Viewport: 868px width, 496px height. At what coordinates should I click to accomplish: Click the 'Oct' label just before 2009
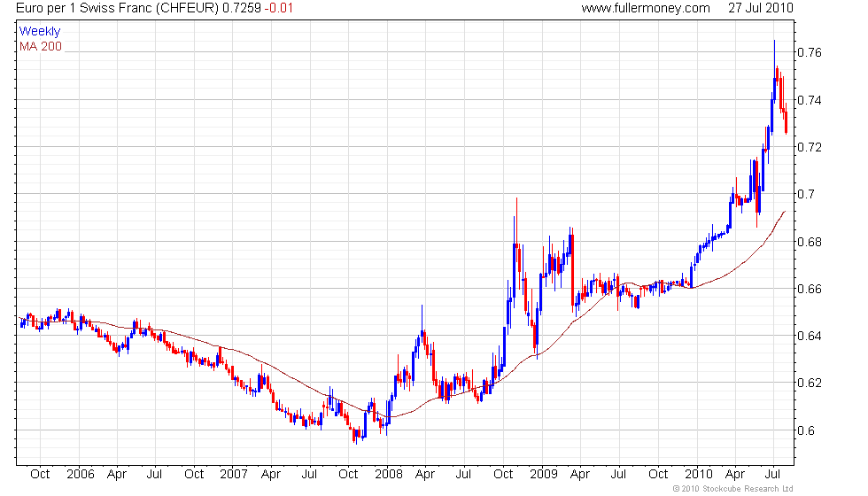[x=503, y=475]
